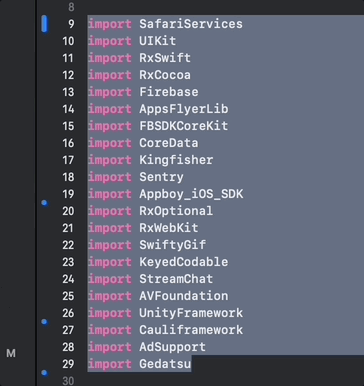The height and width of the screenshot is (386, 364).
Task: Click CoreData on line 16
Action: pyautogui.click(x=169, y=143)
